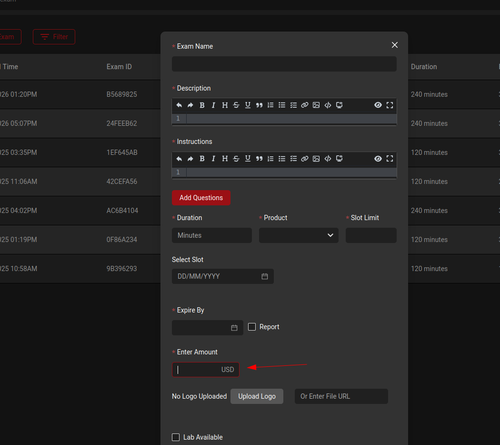Toggle bold in Description editor toolbar

click(202, 105)
